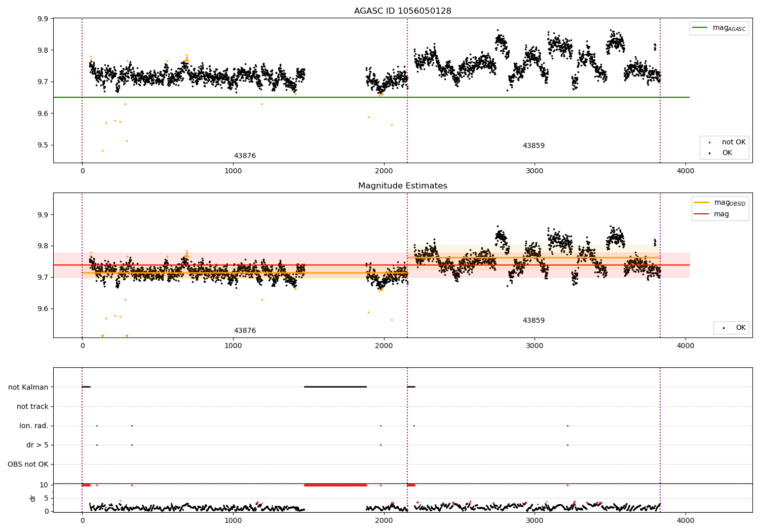Click the 'dr' axis label in bottom plot

[33, 498]
